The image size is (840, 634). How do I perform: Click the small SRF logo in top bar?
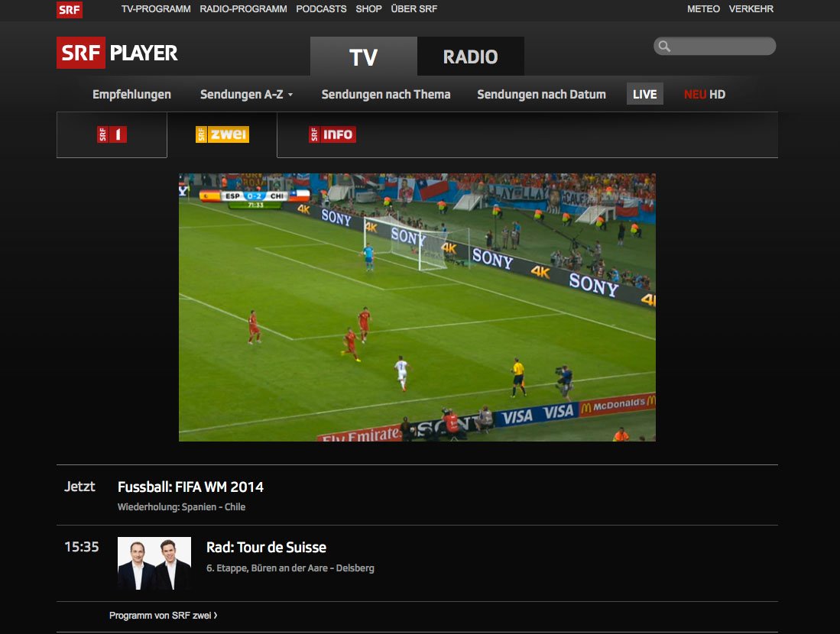coord(70,10)
